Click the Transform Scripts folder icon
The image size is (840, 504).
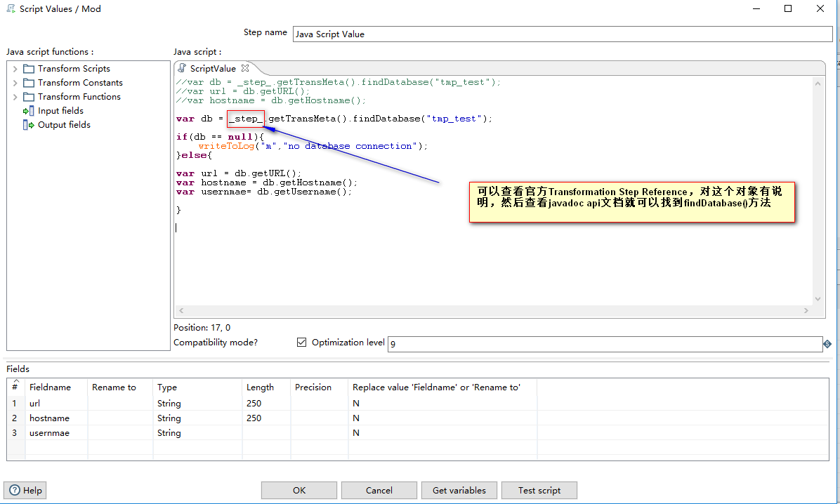click(x=28, y=68)
